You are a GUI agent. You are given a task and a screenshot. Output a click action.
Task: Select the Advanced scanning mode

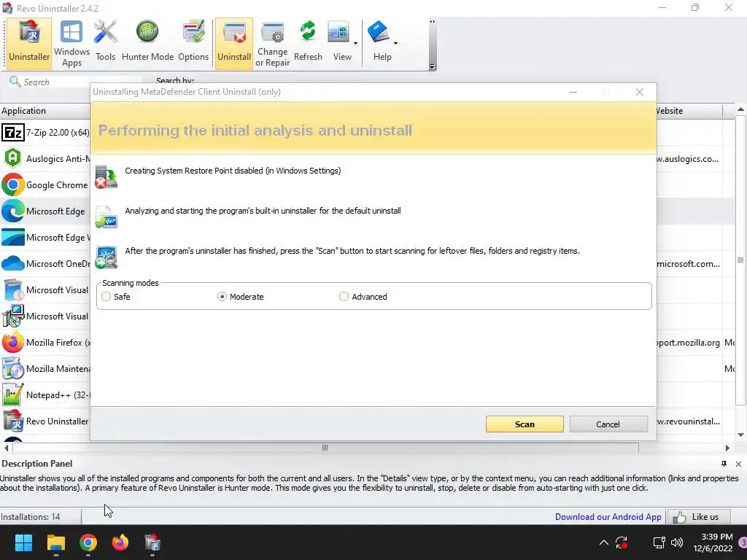(x=344, y=297)
